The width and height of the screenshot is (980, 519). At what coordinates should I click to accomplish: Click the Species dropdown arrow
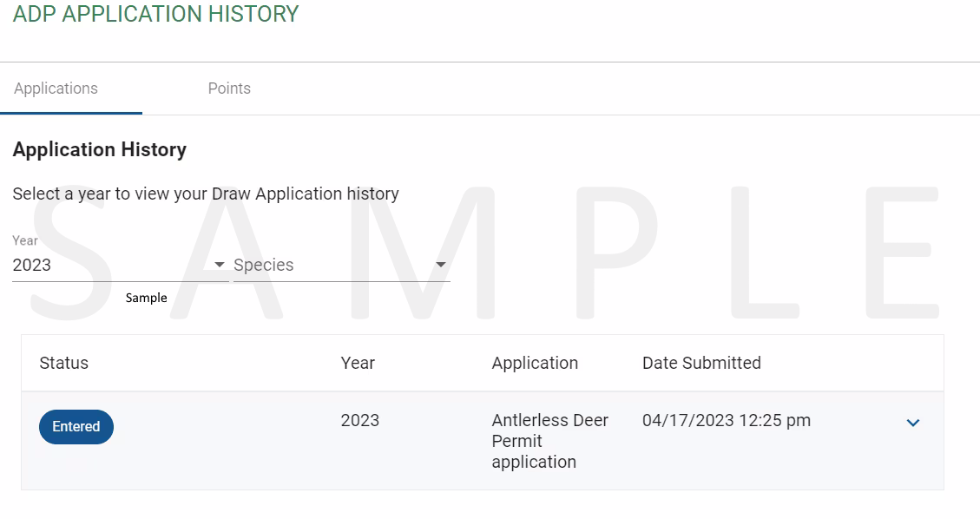point(441,265)
